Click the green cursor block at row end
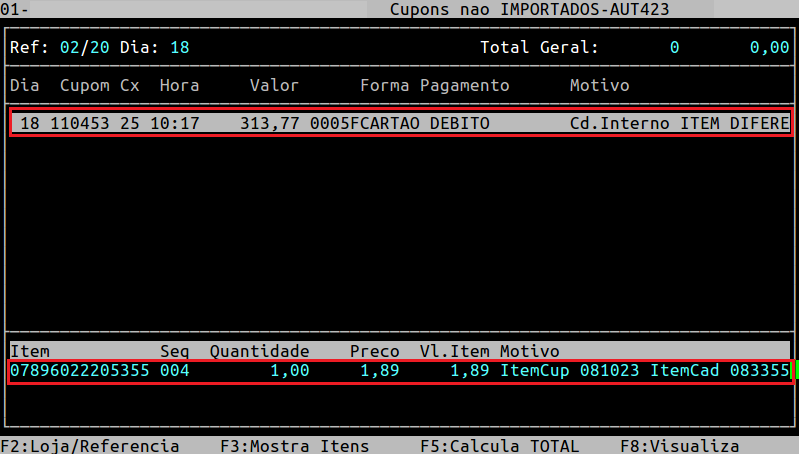The width and height of the screenshot is (799, 454). [x=795, y=371]
